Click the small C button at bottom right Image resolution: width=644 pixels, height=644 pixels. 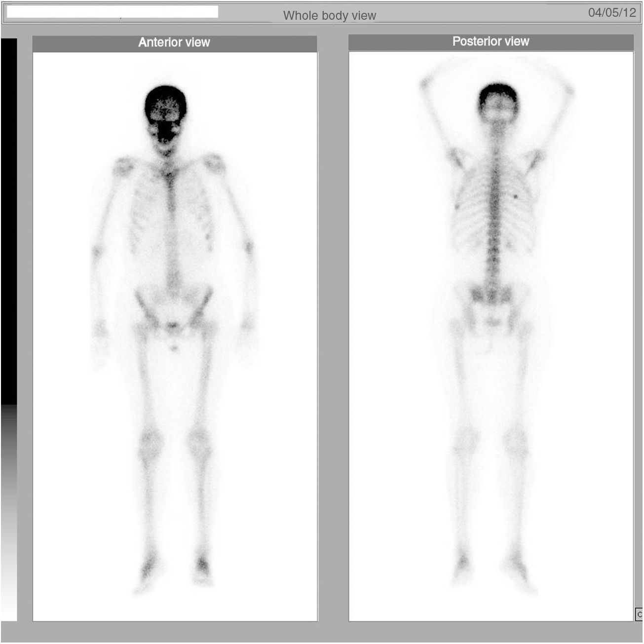pos(639,614)
